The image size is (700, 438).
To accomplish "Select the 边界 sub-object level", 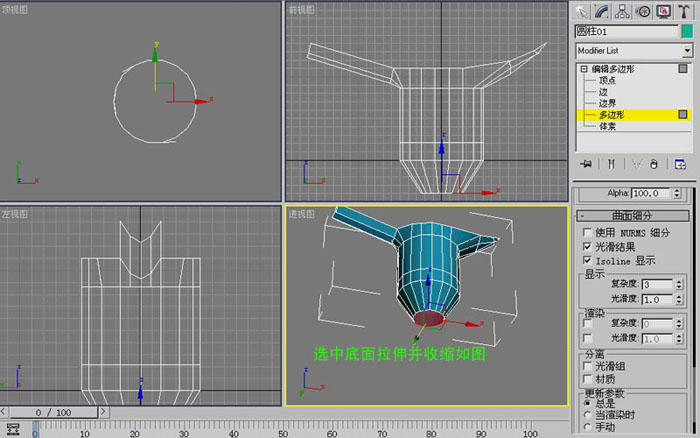I will [x=607, y=103].
